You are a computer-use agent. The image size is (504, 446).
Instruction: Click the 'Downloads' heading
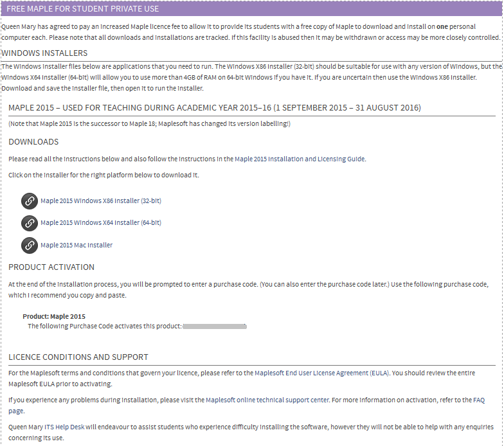pyautogui.click(x=33, y=142)
